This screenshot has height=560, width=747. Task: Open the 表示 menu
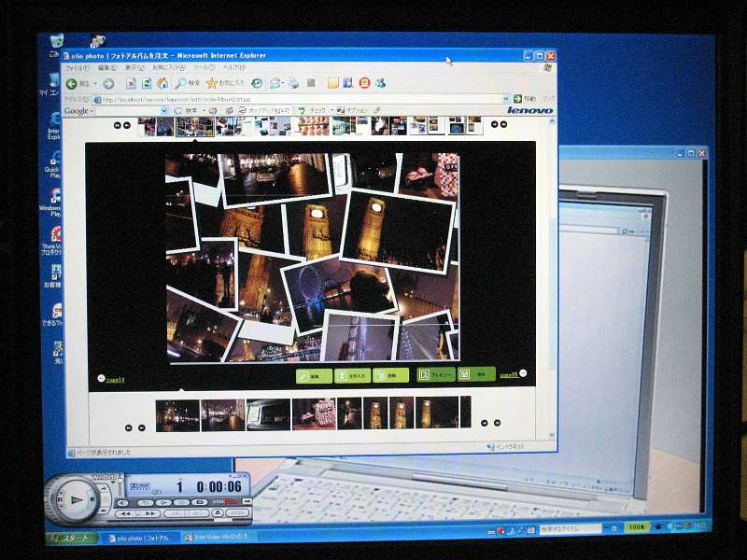[134, 68]
